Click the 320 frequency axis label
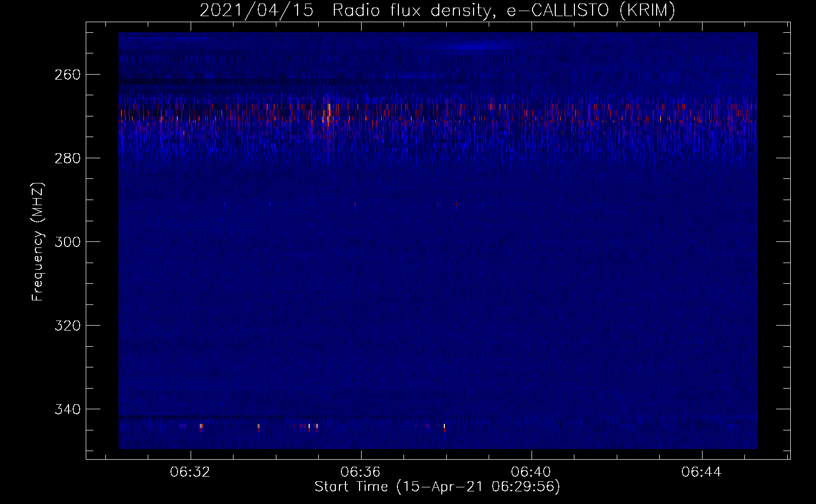Viewport: 816px width, 504px height. pyautogui.click(x=67, y=326)
